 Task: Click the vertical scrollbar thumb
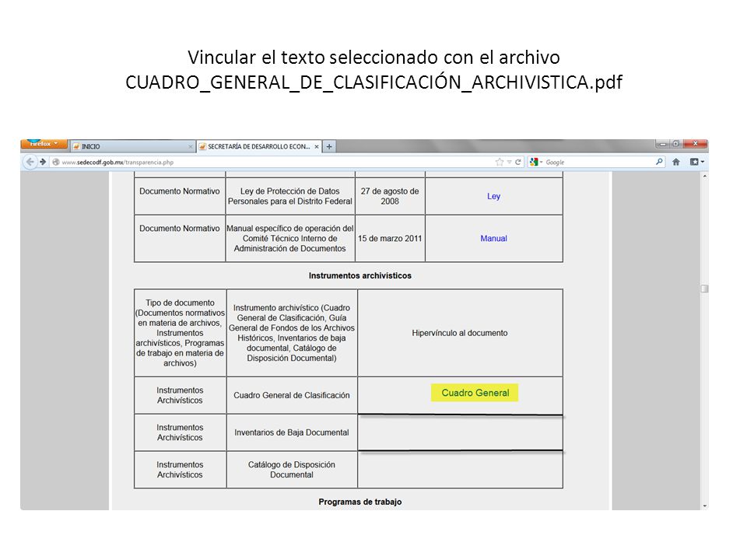[x=705, y=289]
